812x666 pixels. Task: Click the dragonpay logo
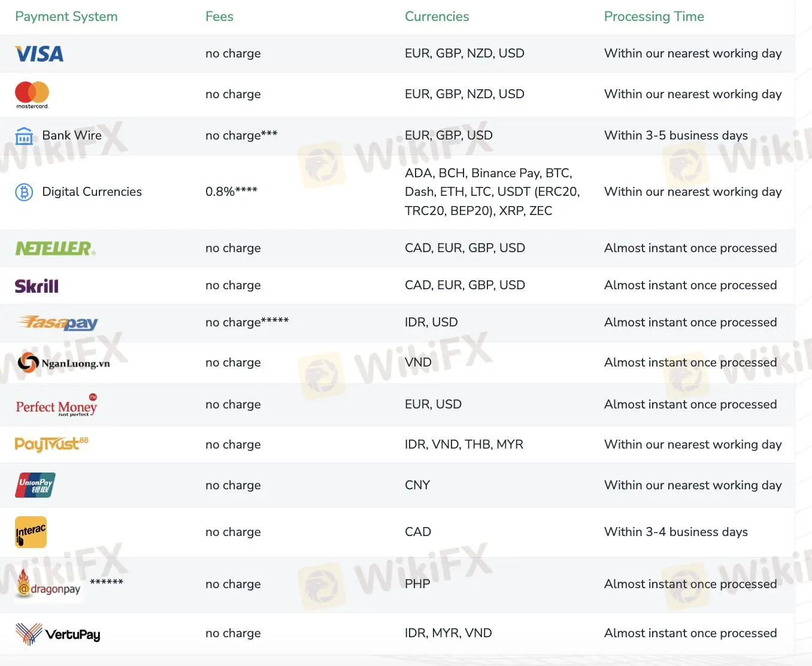49,585
